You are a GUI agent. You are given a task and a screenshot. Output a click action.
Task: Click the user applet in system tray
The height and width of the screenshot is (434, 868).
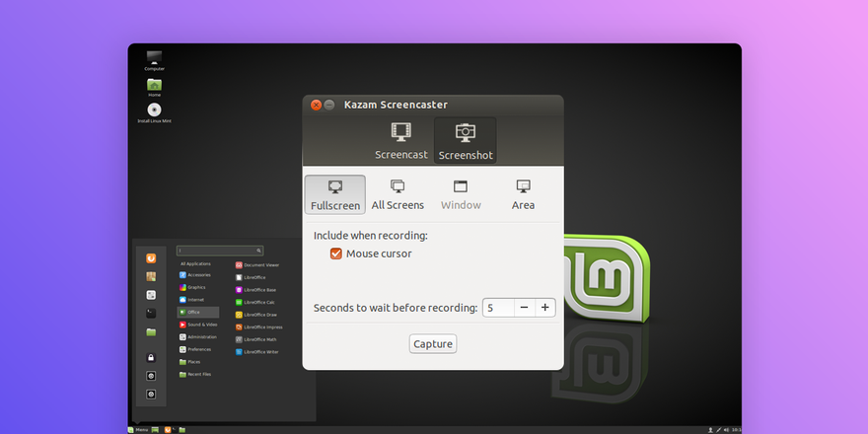[x=710, y=430]
